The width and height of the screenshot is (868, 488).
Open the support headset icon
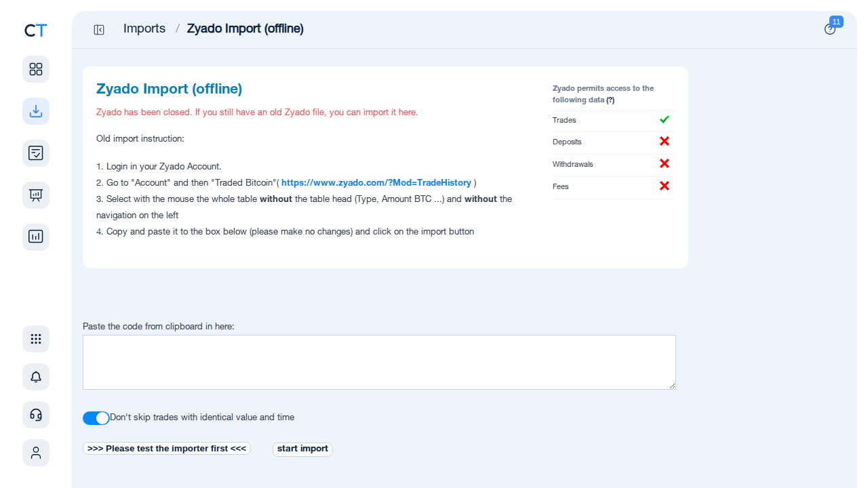[x=36, y=415]
